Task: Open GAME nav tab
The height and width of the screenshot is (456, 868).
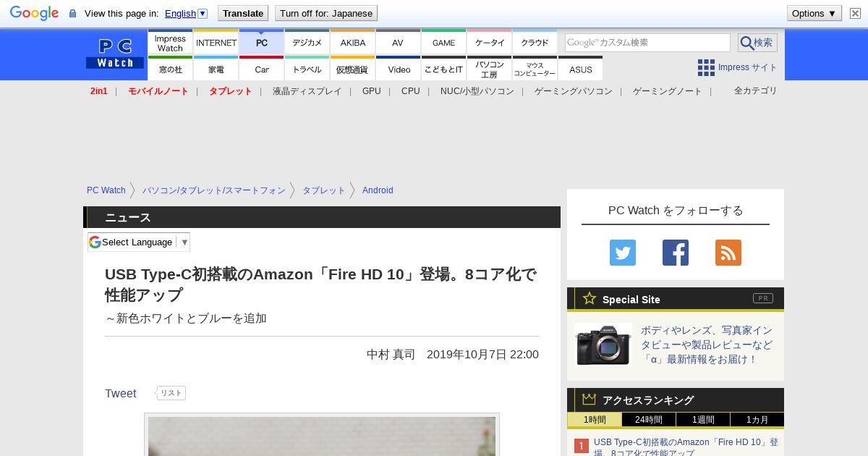Action: tap(443, 42)
